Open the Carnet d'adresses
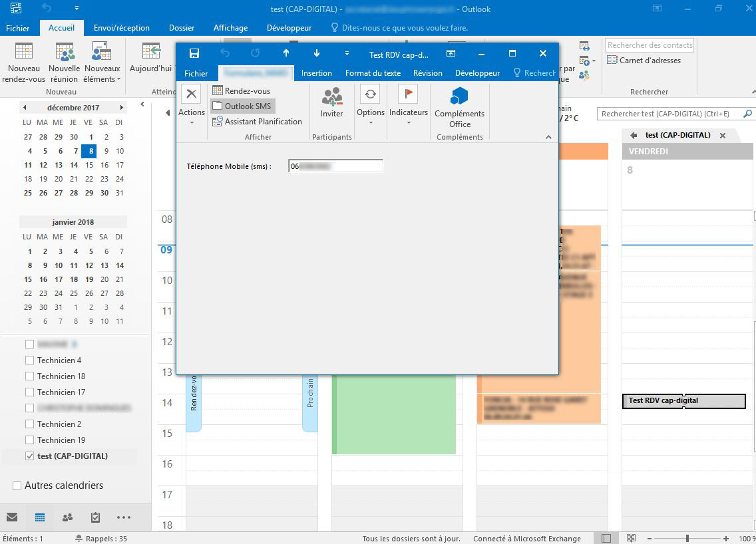Screen dimensions: 756x544 644,61
